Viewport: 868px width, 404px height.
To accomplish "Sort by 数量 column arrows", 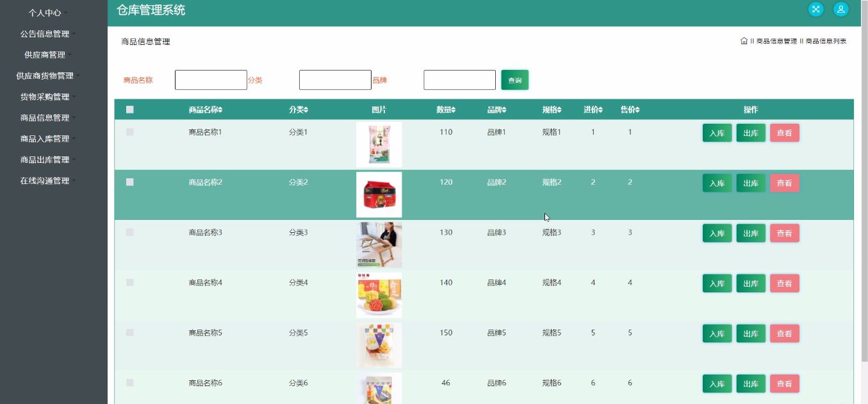I will pyautogui.click(x=454, y=110).
